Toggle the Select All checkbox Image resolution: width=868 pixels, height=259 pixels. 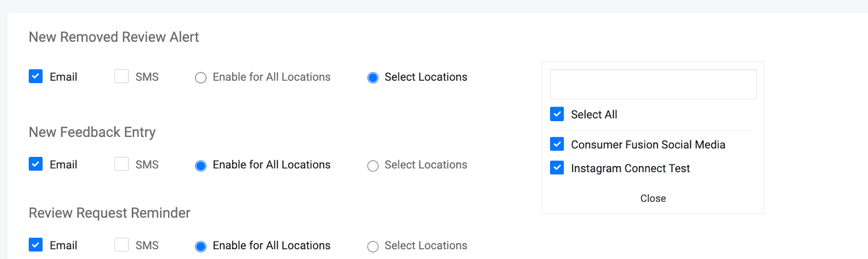pos(557,114)
